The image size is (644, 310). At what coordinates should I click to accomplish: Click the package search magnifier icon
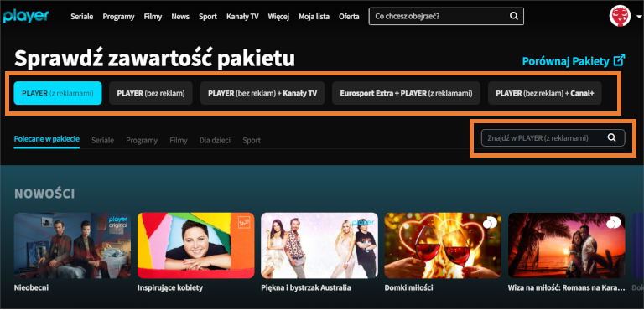click(x=611, y=138)
